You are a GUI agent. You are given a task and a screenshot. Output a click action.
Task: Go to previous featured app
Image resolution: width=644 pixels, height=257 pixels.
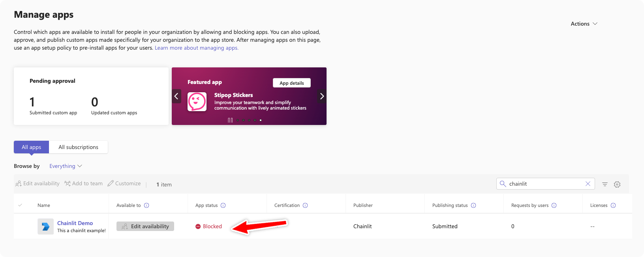(176, 96)
